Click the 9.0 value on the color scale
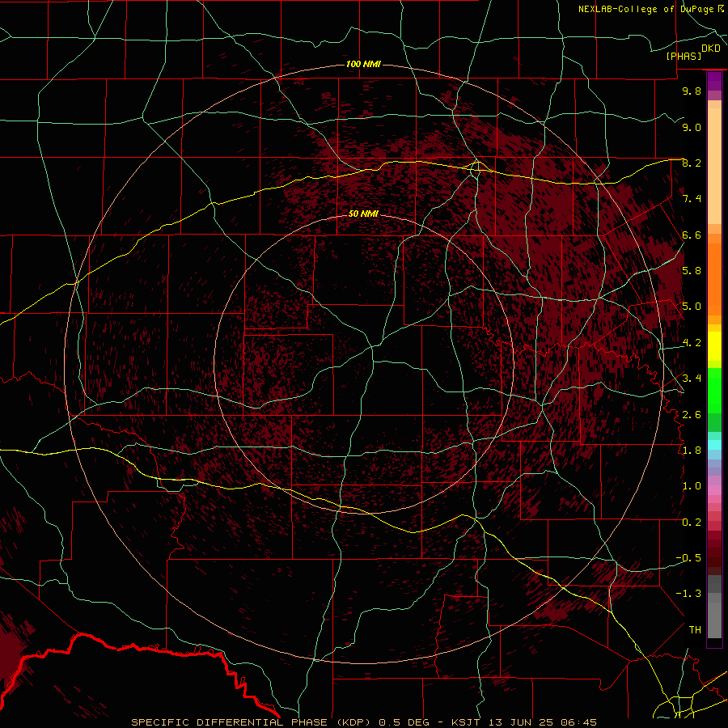 [692, 127]
